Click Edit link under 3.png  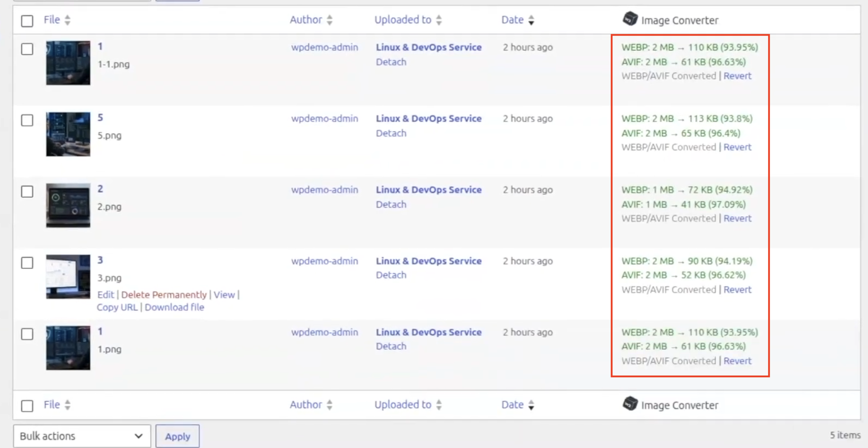coord(106,295)
